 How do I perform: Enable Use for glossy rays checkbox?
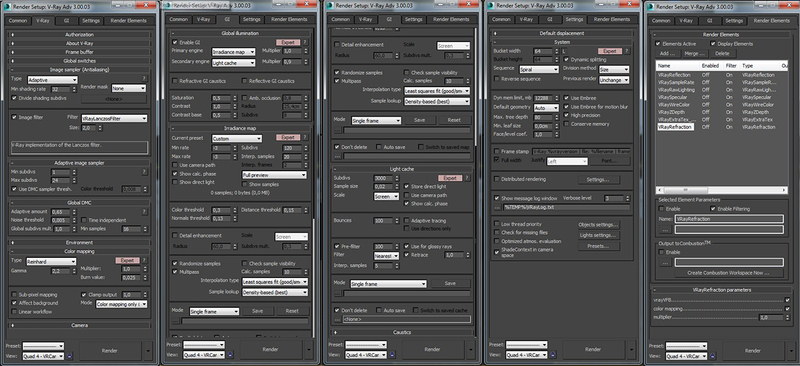(x=407, y=247)
